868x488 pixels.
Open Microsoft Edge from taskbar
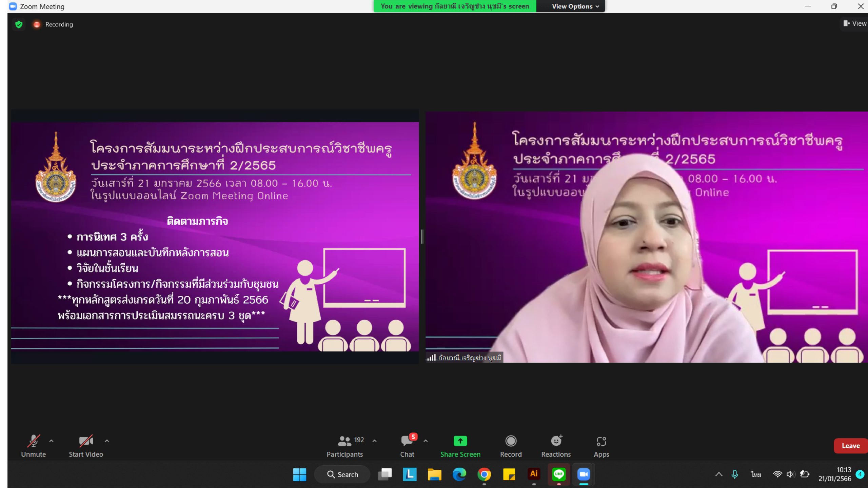pos(459,474)
